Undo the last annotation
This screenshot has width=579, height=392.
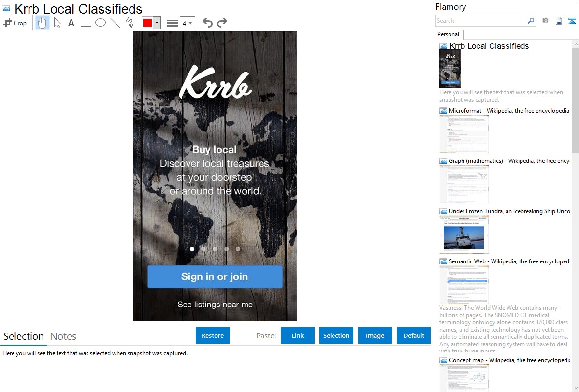[207, 23]
